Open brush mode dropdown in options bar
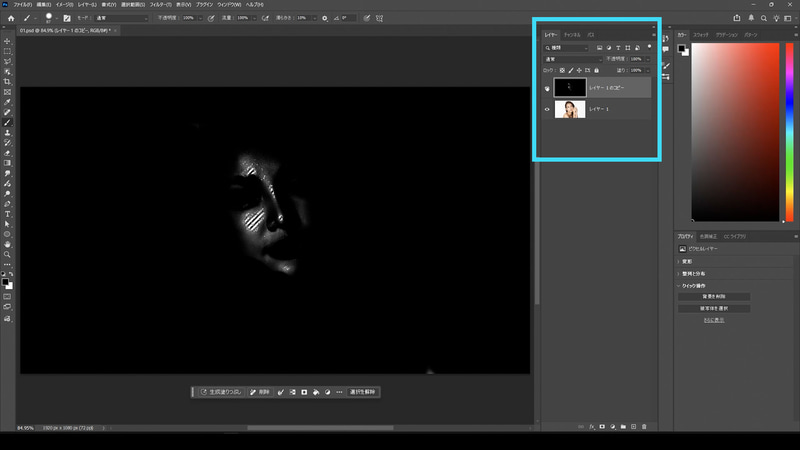The height and width of the screenshot is (450, 800). coord(122,18)
